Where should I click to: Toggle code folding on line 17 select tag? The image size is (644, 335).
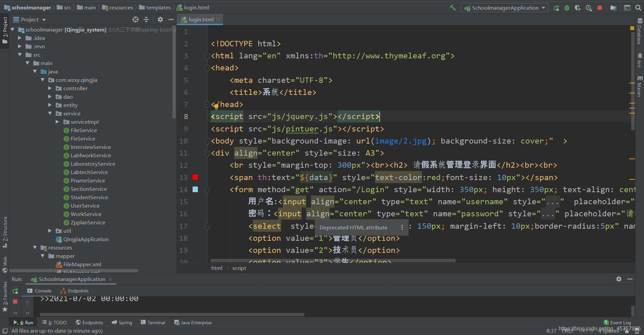(207, 226)
